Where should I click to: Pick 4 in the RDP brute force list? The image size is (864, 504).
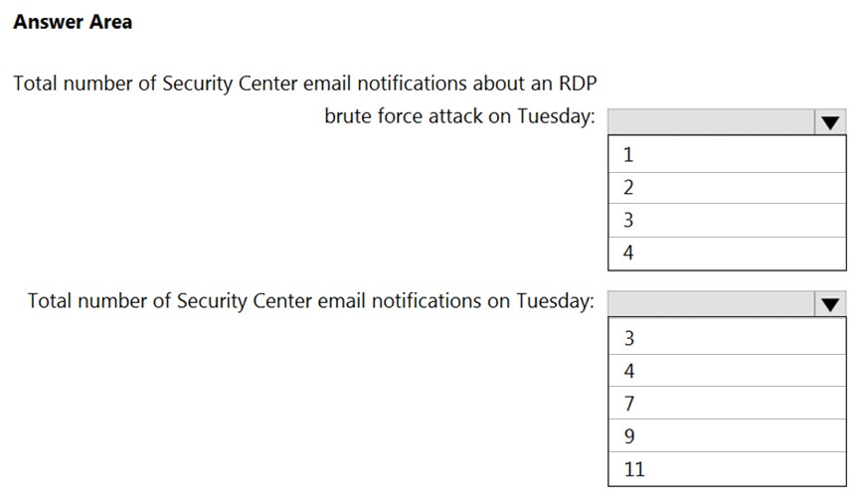[x=727, y=253]
